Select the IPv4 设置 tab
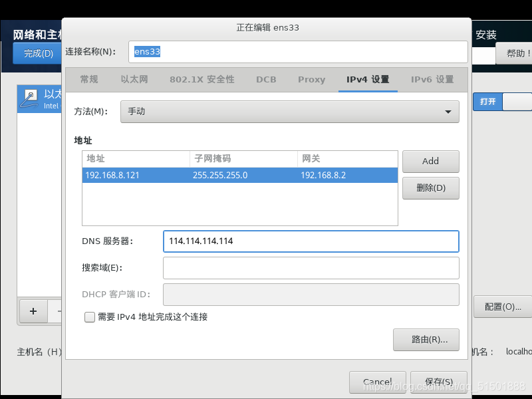This screenshot has width=532, height=399. point(368,79)
